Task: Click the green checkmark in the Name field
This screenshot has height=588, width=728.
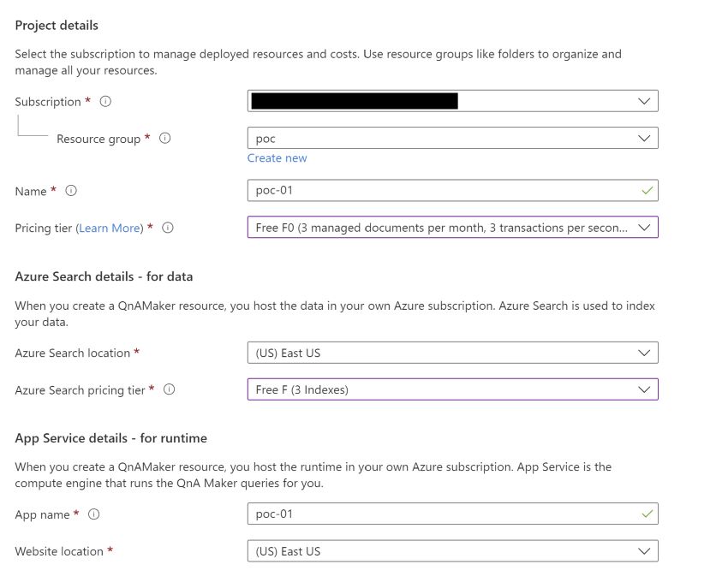Action: click(645, 190)
